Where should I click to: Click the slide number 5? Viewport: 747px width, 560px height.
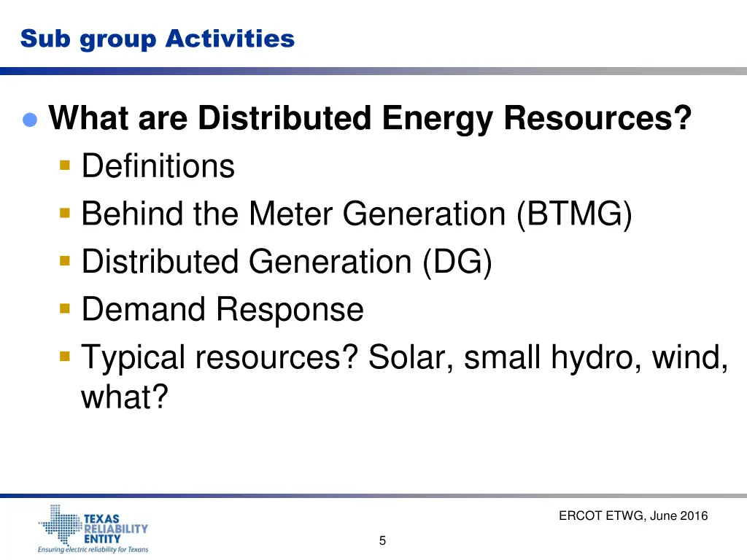click(382, 540)
